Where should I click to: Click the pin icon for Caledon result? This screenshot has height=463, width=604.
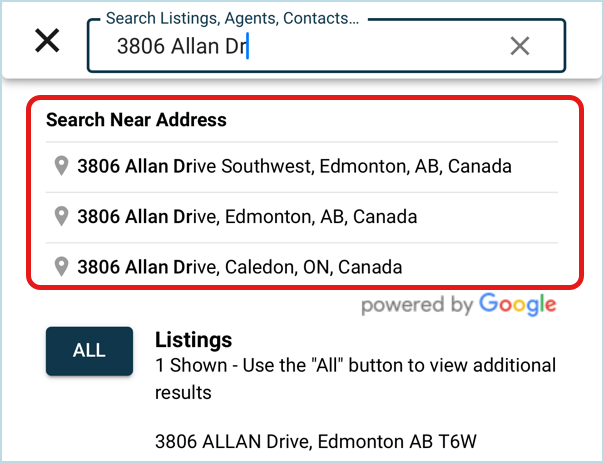pos(61,267)
